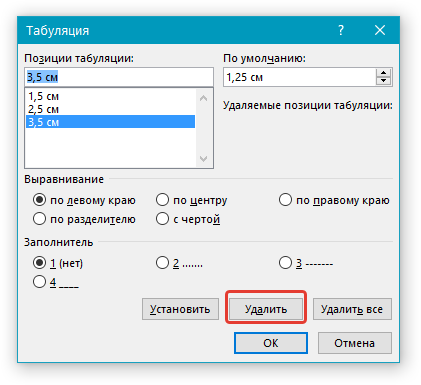Viewport: 421px width, 385px height.
Task: Click the help question mark icon
Action: click(x=341, y=30)
